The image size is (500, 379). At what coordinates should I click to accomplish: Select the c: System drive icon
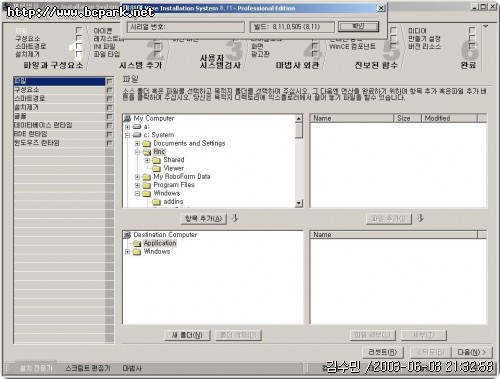(137, 135)
